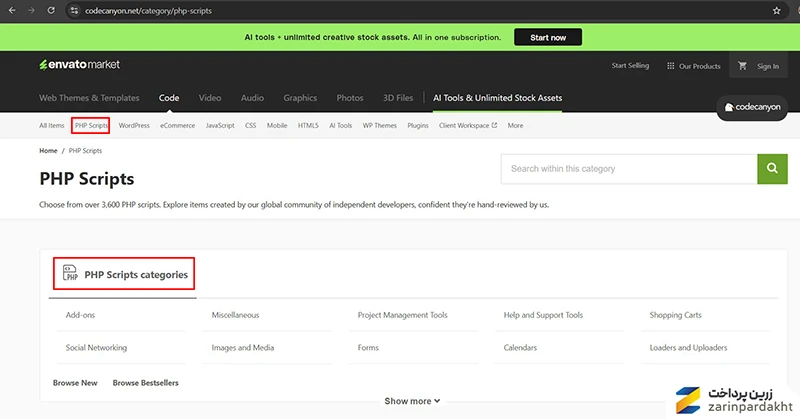Click the browser forward arrow
The width and height of the screenshot is (800, 419).
[31, 10]
